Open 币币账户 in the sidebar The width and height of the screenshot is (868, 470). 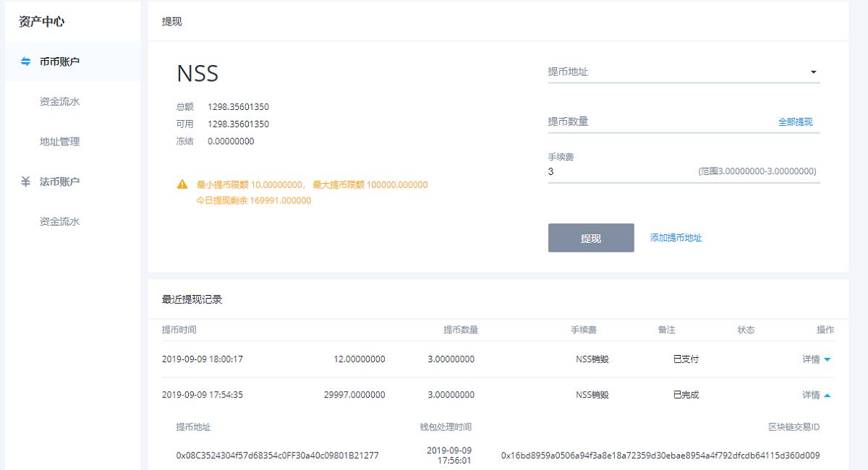click(x=60, y=61)
